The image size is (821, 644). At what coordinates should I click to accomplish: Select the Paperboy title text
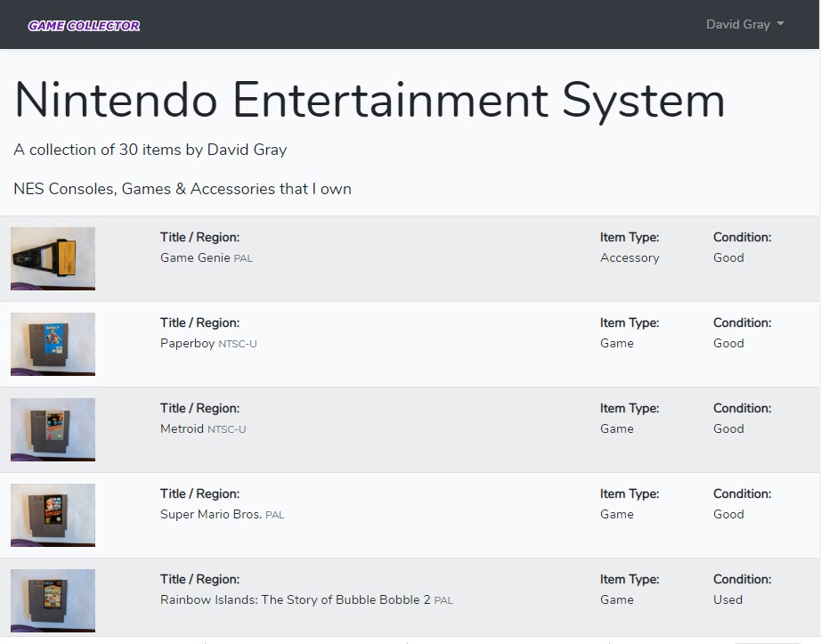(188, 344)
